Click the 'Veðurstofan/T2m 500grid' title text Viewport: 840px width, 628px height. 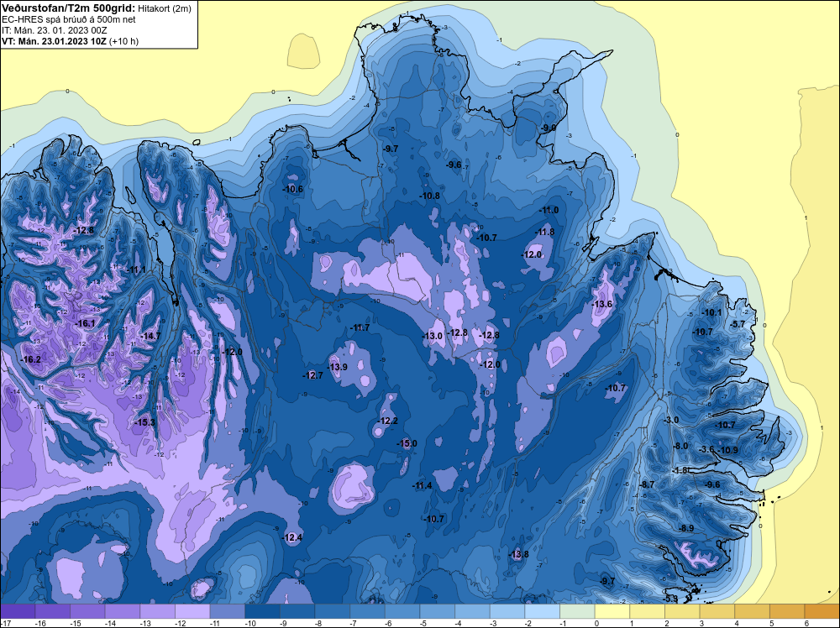(x=68, y=8)
